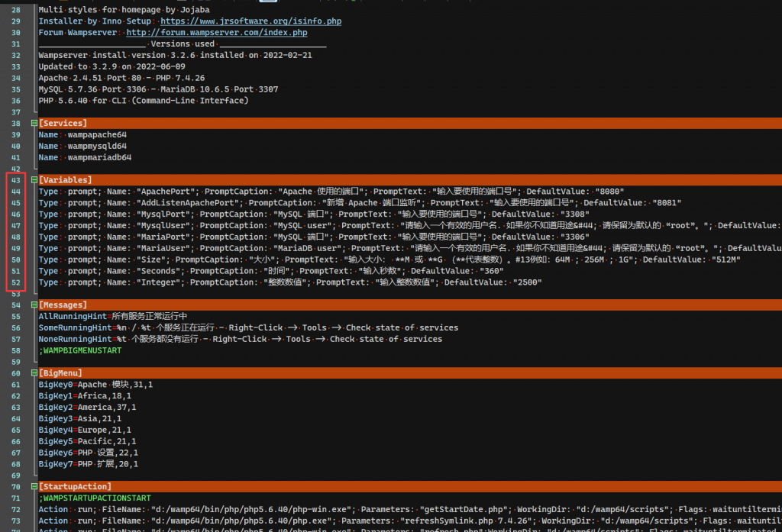Image resolution: width=782 pixels, height=532 pixels.
Task: Click the "wampmariadb64" service name text
Action: click(99, 157)
